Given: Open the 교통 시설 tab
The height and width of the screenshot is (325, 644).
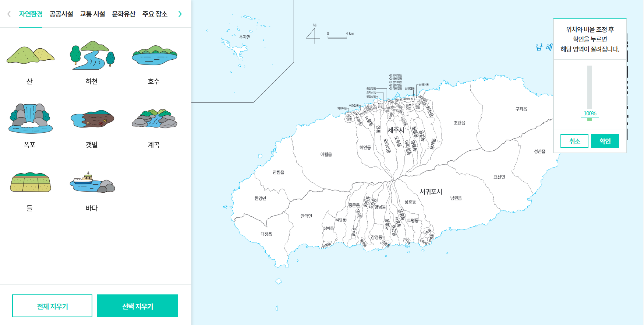Looking at the screenshot, I should point(92,14).
